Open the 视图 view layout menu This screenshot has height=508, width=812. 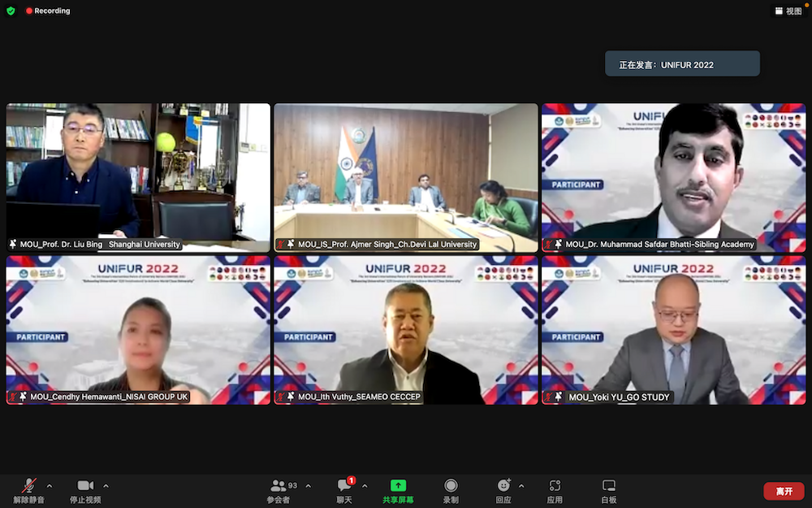point(788,11)
